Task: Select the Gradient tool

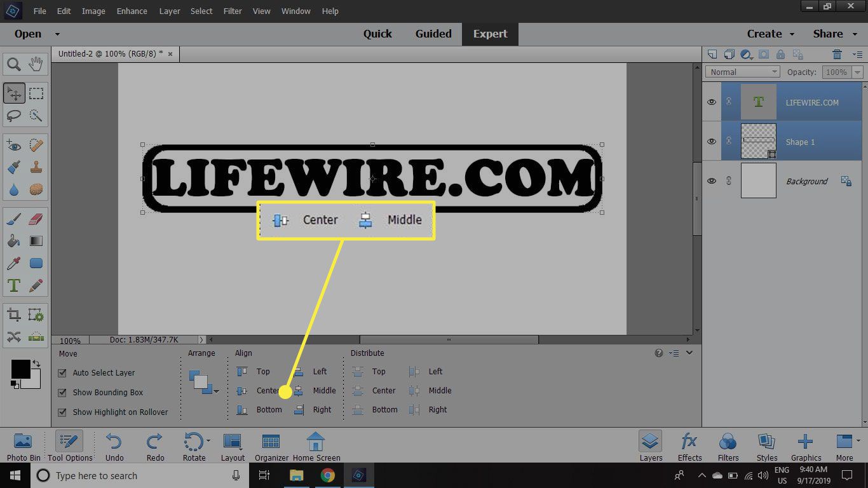Action: click(x=36, y=241)
